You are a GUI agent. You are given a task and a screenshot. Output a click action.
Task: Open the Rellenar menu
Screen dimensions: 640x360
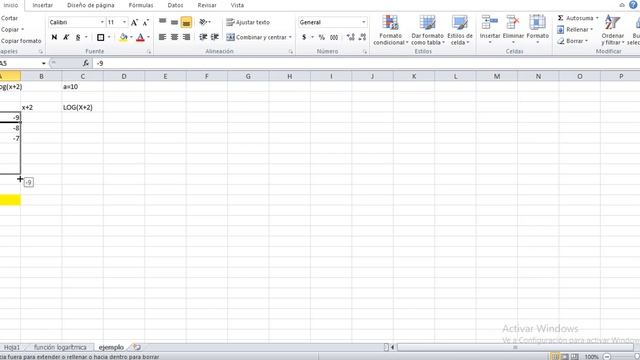tap(575, 29)
